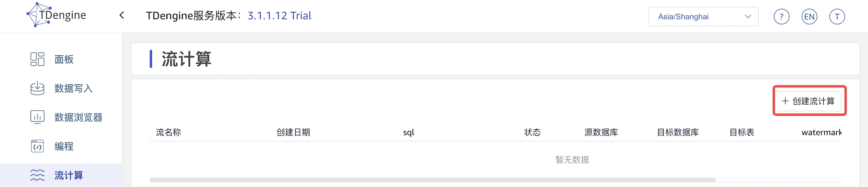The width and height of the screenshot is (868, 187).
Task: Open the 面板 menu item
Action: pos(64,59)
